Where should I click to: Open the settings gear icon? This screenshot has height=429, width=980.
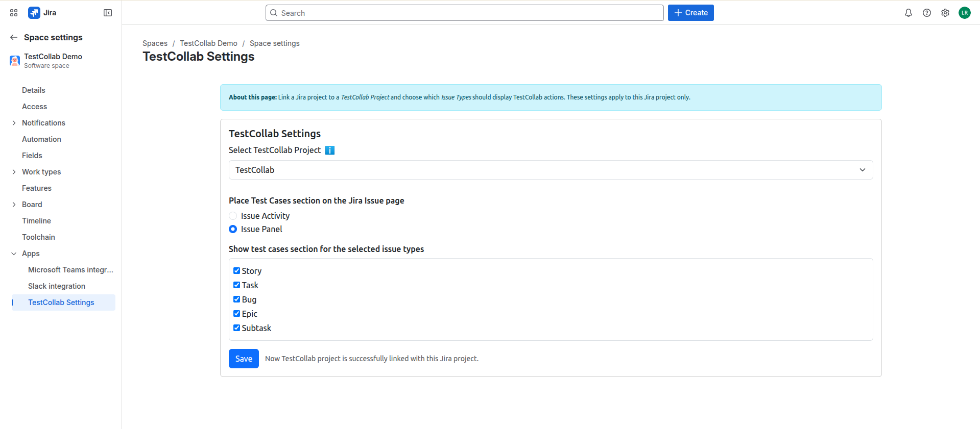coord(945,13)
